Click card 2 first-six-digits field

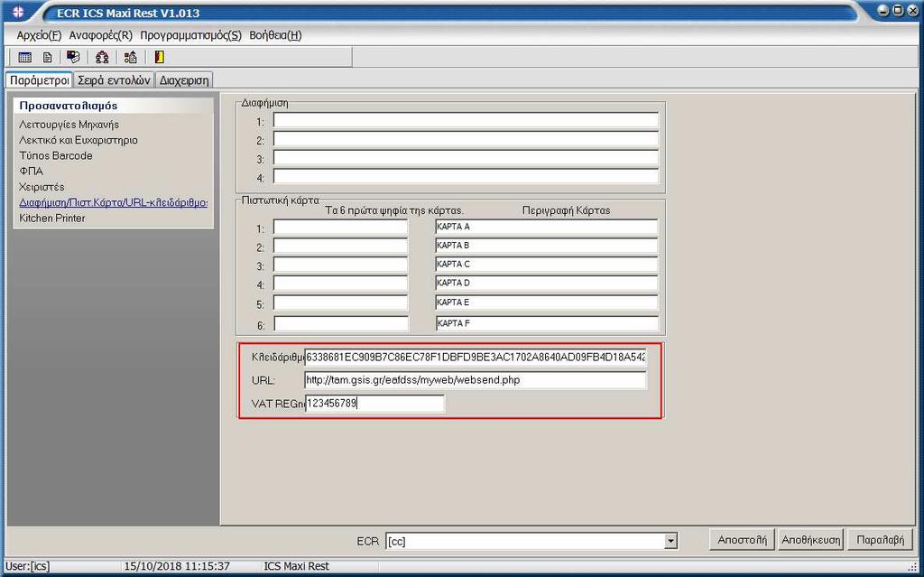point(340,247)
